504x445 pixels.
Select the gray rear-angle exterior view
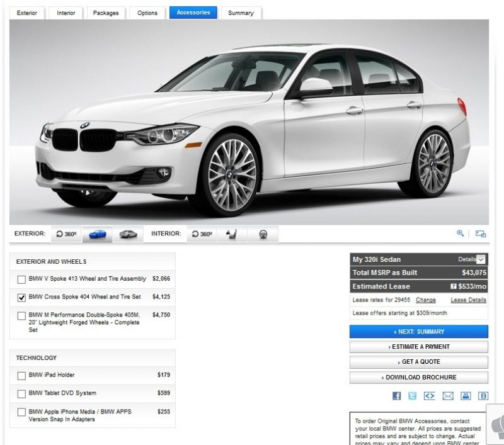point(128,234)
